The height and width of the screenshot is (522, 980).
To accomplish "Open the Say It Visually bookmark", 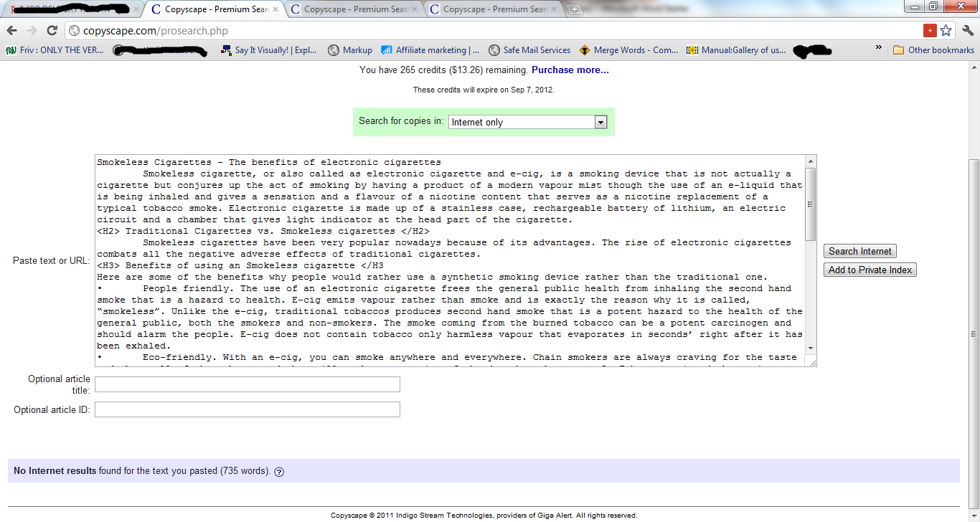I will pyautogui.click(x=268, y=50).
